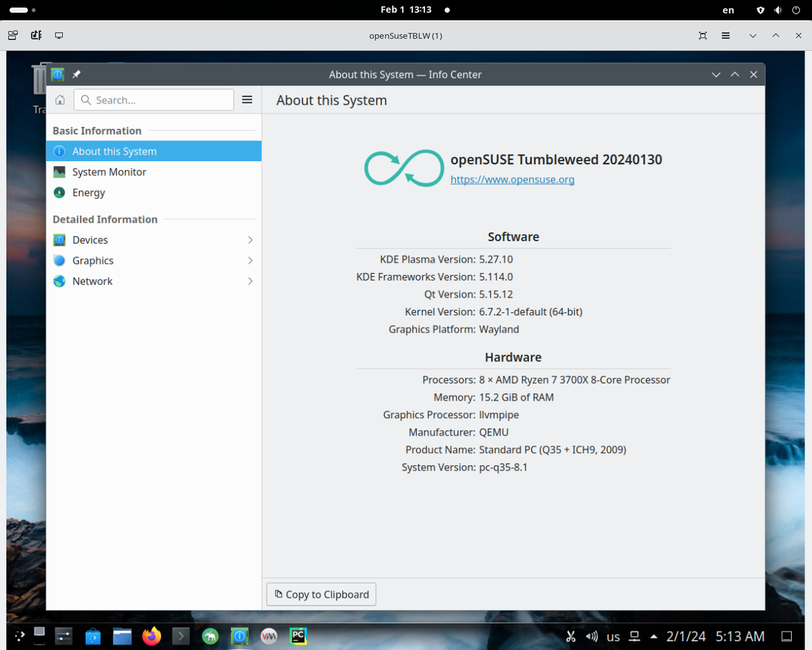Focus the Search field in sidebar

[x=154, y=100]
